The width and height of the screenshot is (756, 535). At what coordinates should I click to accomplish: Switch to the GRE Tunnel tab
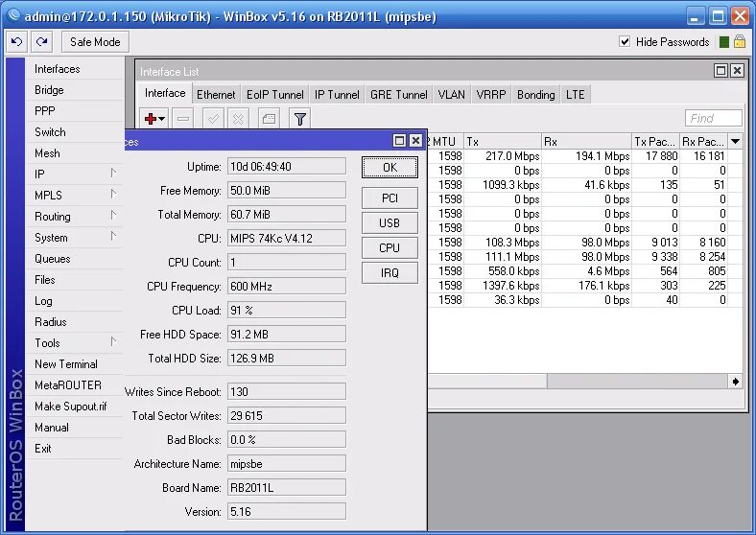click(399, 95)
